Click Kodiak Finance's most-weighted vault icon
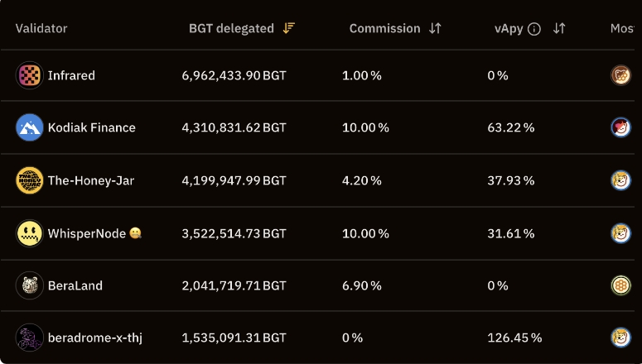This screenshot has width=642, height=364. click(620, 127)
